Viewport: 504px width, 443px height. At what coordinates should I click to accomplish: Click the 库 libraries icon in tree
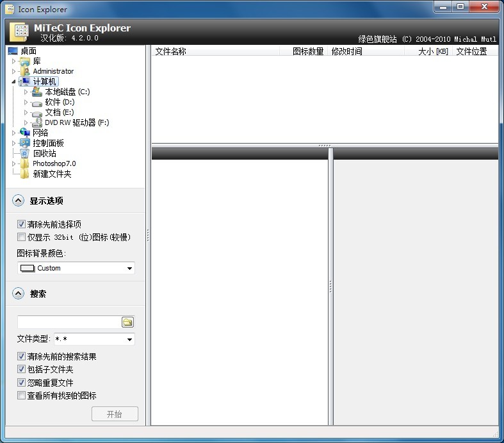[x=25, y=61]
